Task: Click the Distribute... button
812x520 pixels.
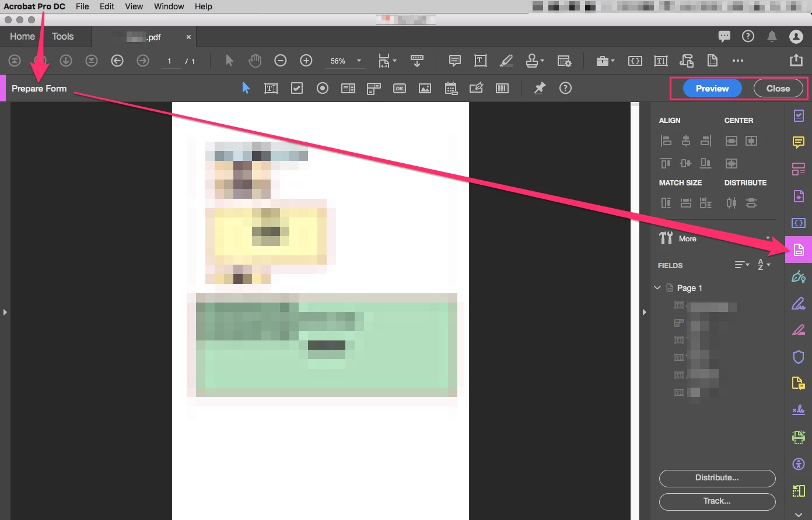Action: (x=717, y=478)
